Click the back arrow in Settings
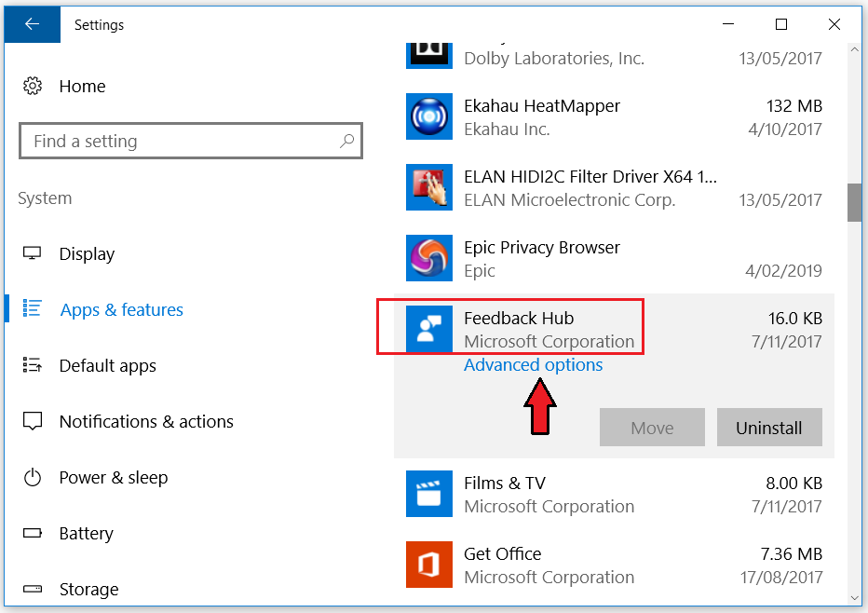Screen dimensions: 868x613 tap(32, 24)
